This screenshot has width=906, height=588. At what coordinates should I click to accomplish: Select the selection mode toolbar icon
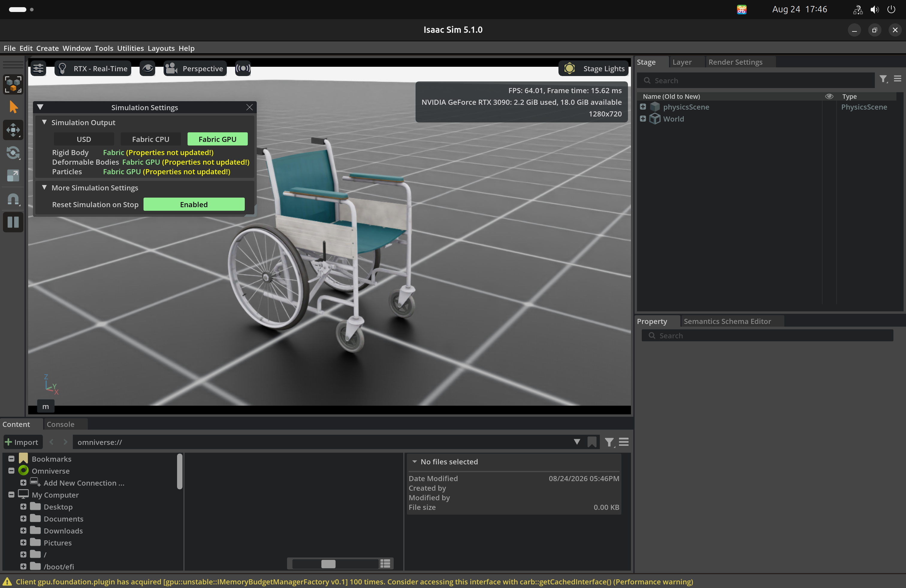[13, 84]
